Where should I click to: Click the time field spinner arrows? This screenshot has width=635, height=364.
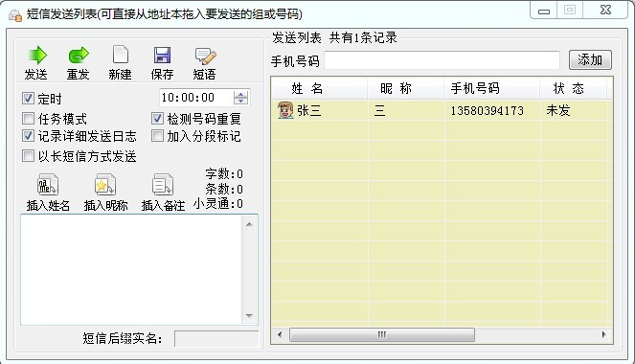click(241, 98)
